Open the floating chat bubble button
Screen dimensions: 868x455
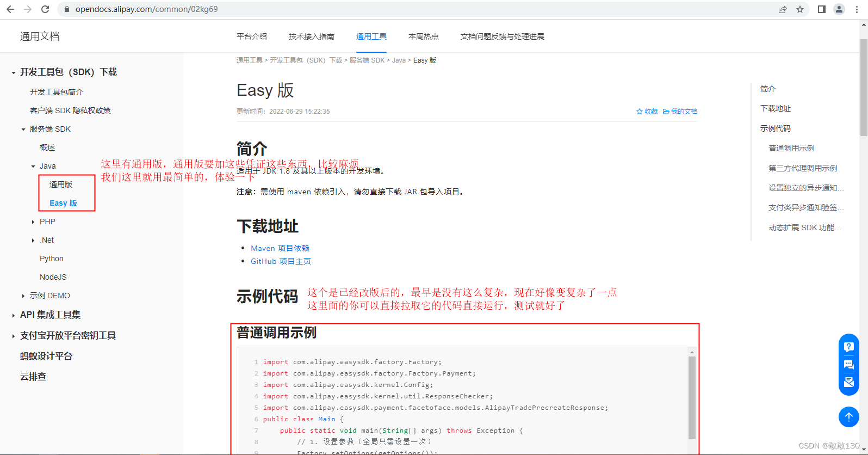tap(849, 365)
